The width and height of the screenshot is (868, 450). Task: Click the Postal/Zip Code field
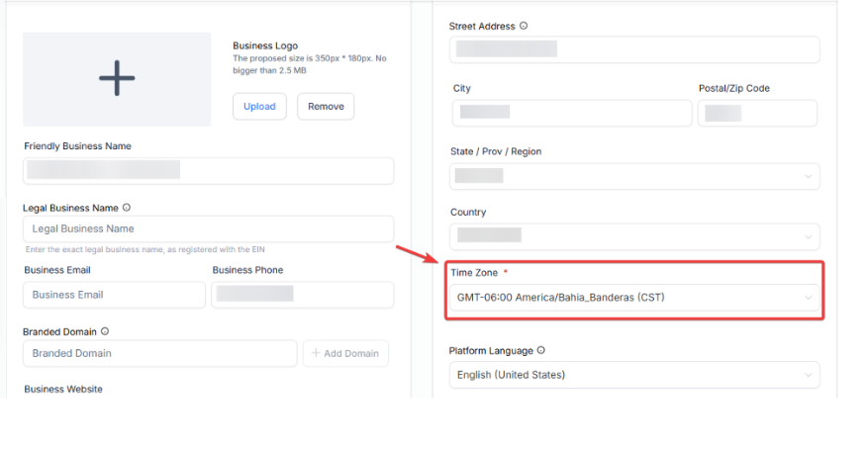pos(757,113)
